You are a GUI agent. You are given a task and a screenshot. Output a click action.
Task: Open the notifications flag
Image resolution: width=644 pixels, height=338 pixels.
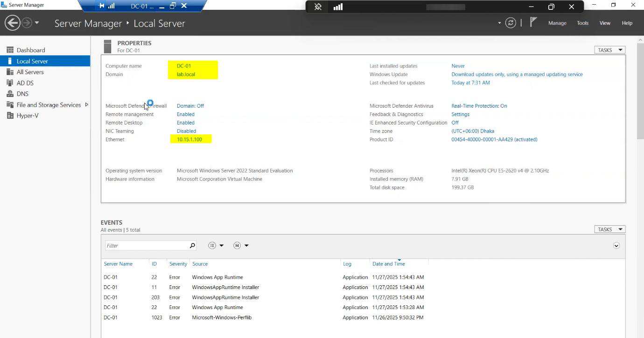[x=533, y=22]
